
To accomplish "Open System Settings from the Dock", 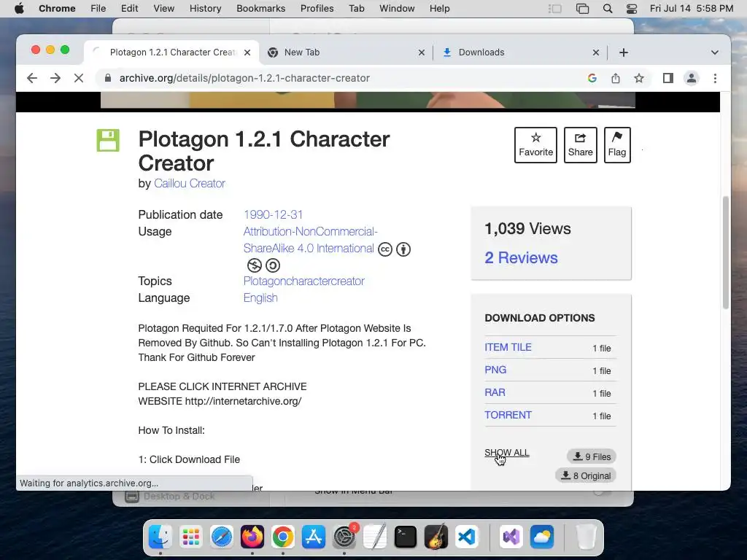I will point(344,537).
